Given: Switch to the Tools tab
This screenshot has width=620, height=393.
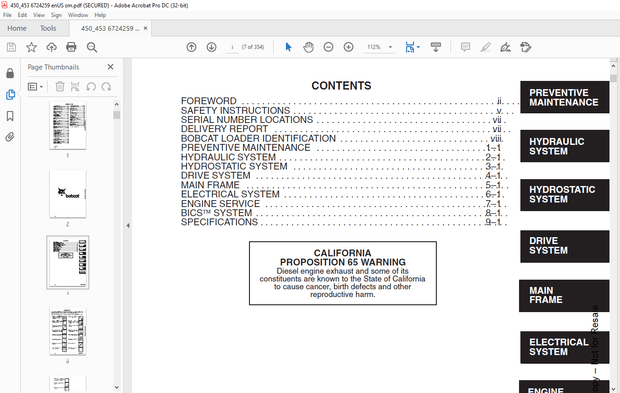Looking at the screenshot, I should [48, 28].
